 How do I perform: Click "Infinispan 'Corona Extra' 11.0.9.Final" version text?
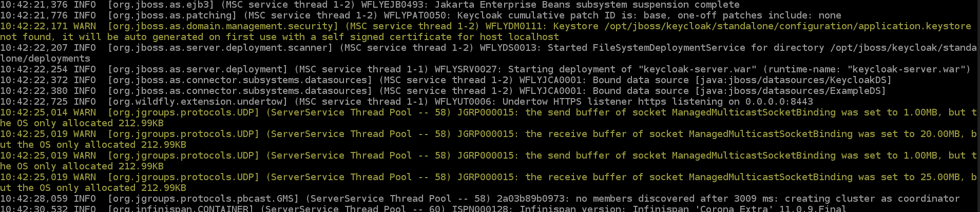tap(739, 208)
